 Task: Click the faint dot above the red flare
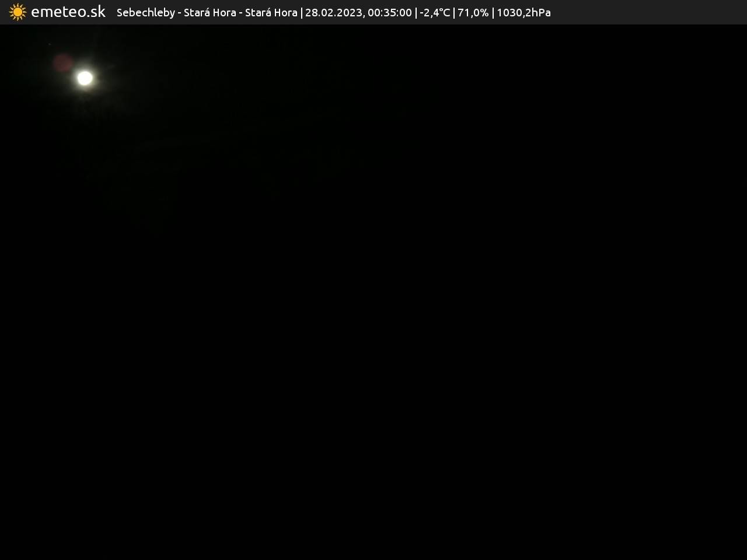point(50,44)
